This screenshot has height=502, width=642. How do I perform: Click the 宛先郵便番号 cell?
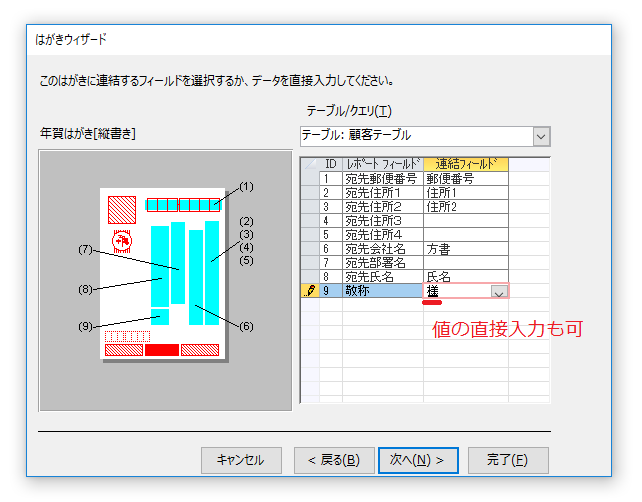pyautogui.click(x=383, y=179)
